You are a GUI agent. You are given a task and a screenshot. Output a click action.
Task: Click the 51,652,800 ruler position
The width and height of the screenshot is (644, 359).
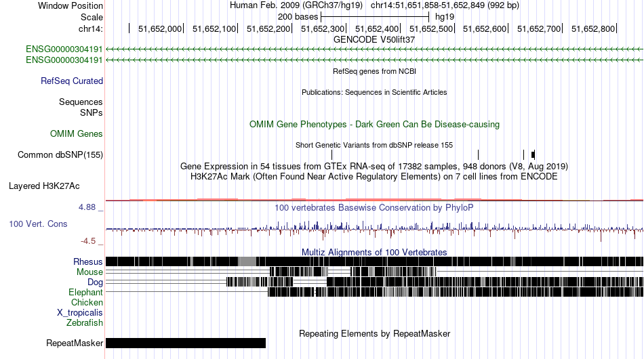pyautogui.click(x=593, y=28)
